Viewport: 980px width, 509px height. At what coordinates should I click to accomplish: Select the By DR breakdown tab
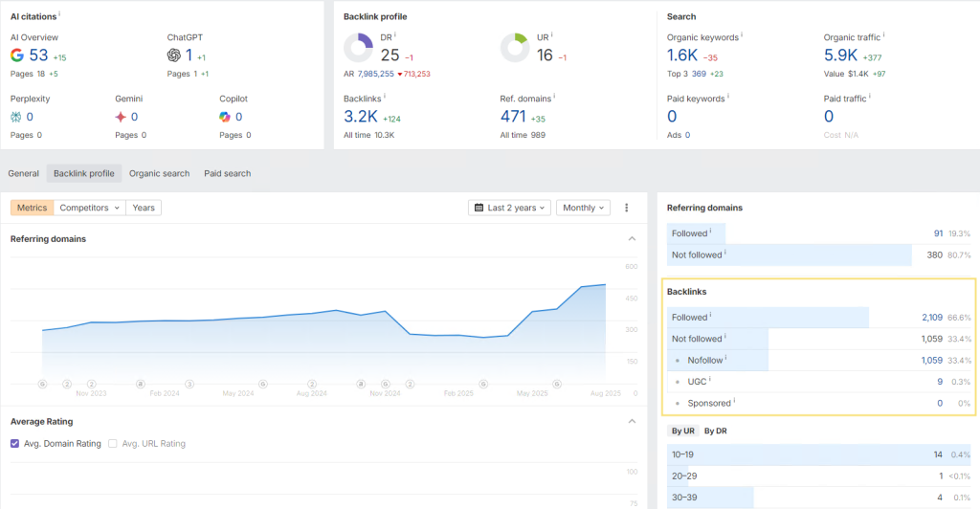pyautogui.click(x=715, y=432)
